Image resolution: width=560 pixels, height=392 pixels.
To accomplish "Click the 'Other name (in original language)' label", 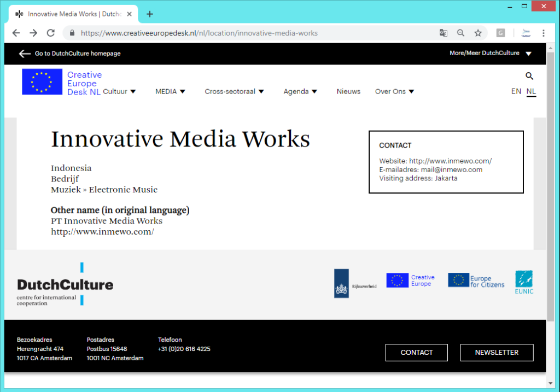I will 120,210.
